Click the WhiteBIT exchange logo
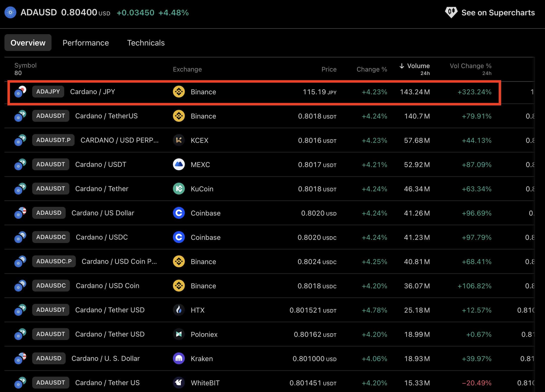Viewport: 545px width, 392px height. click(179, 383)
